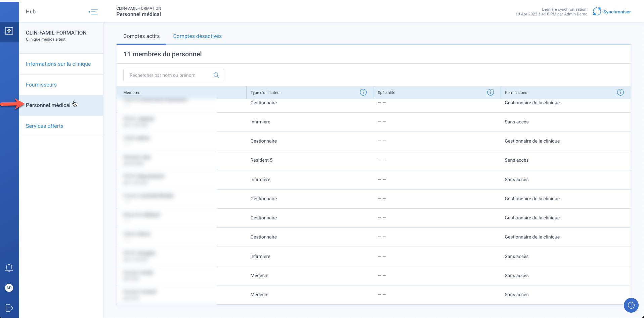Open notifications bell icon
This screenshot has width=644, height=318.
coord(9,268)
